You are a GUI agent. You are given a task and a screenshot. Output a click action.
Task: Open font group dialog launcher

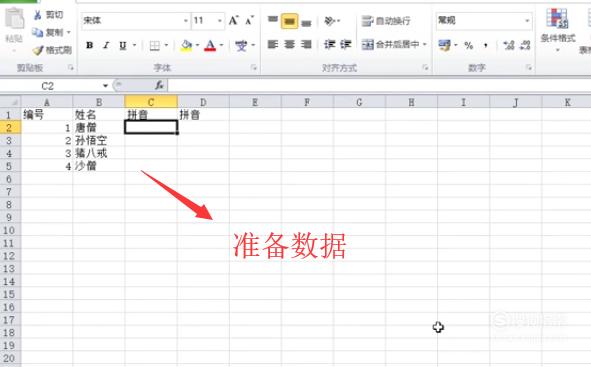254,68
